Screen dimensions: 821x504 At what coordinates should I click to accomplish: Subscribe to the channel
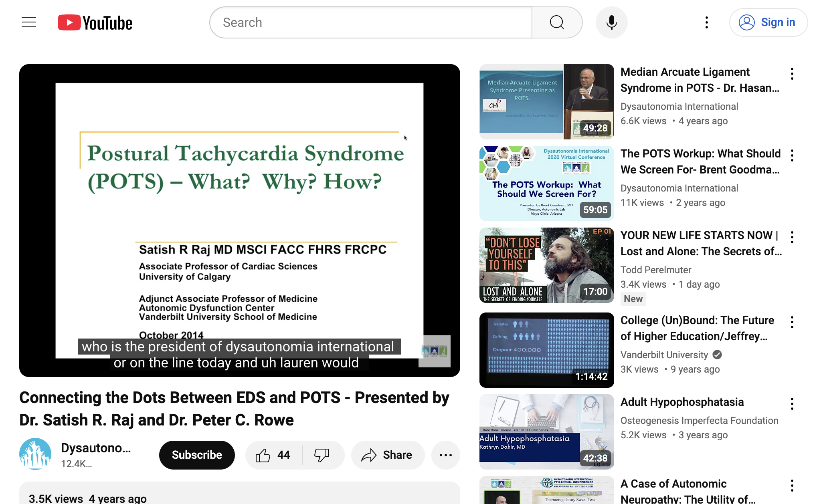click(x=197, y=455)
